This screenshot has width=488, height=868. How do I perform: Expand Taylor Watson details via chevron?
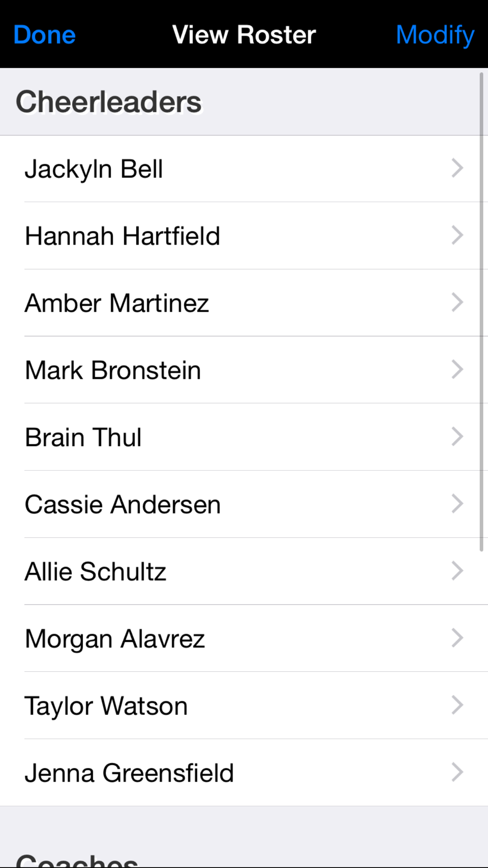[457, 705]
